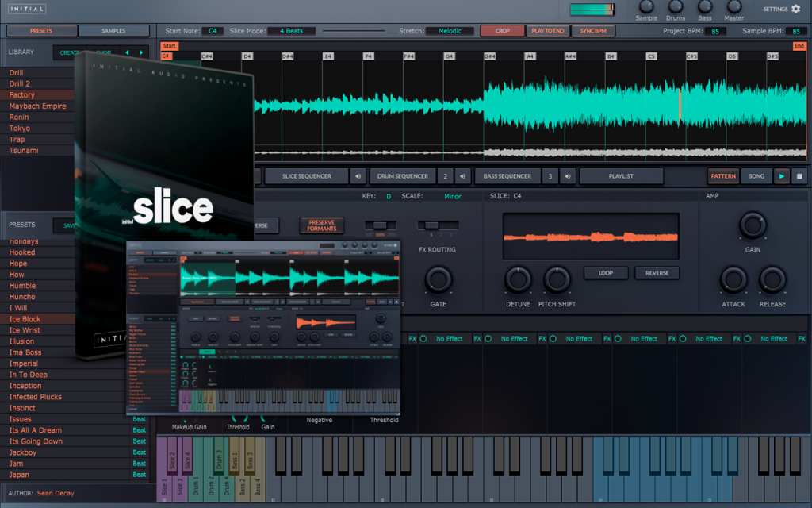Toggle the CROP button
This screenshot has width=812, height=508.
[502, 31]
